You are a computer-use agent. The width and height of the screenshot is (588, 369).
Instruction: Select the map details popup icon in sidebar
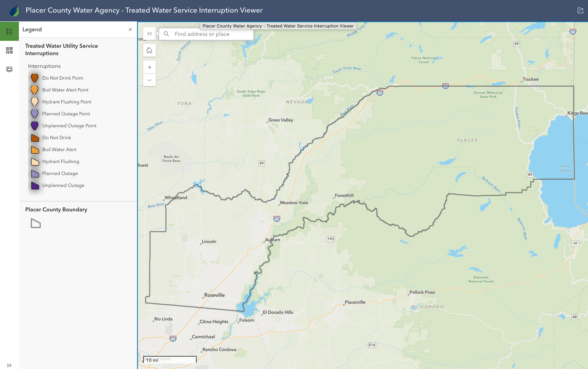[x=9, y=69]
